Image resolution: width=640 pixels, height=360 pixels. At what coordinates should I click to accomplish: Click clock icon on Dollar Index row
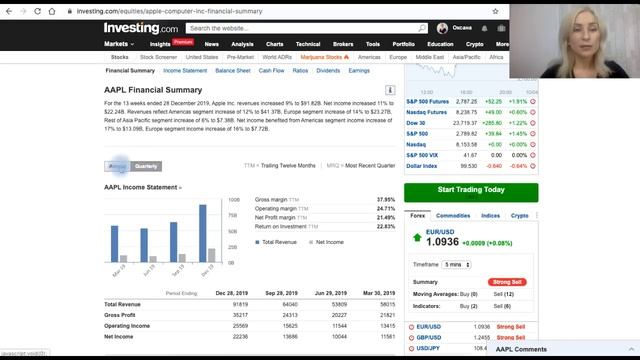(x=533, y=166)
